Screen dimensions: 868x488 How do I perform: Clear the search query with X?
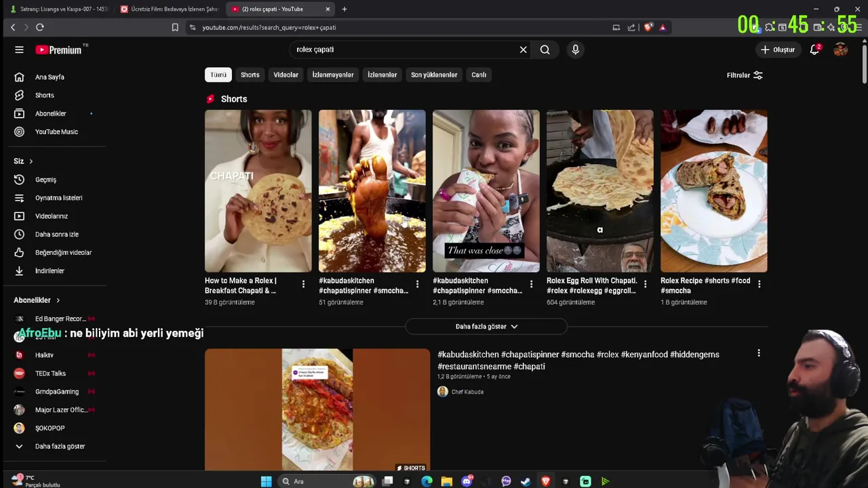523,49
